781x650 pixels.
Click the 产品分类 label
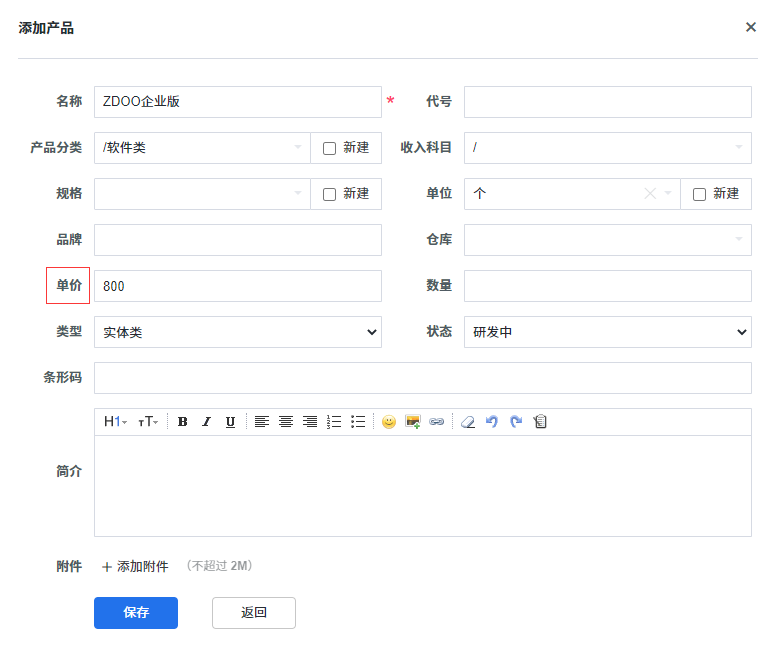[x=56, y=148]
